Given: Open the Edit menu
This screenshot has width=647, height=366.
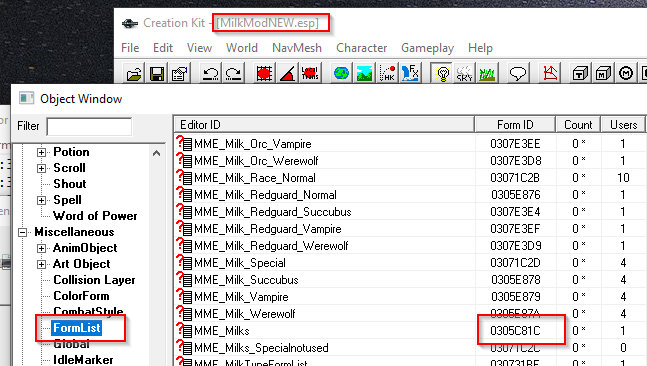Looking at the screenshot, I should [x=163, y=48].
